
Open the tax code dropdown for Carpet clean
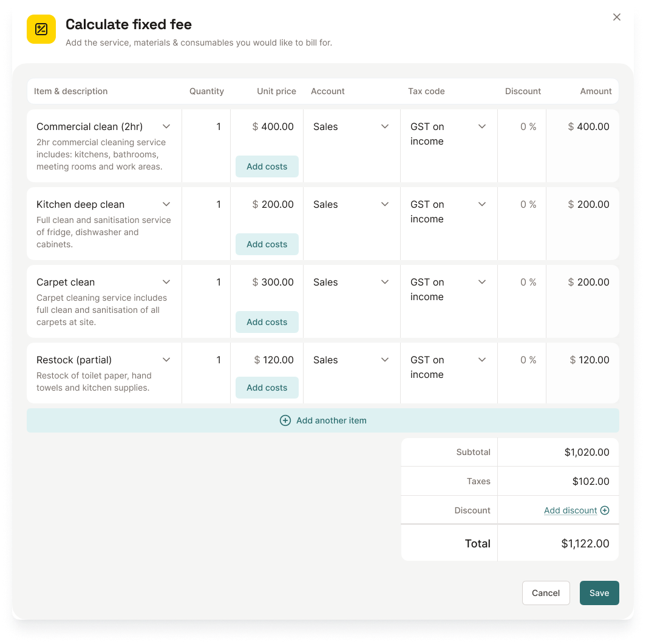[481, 282]
